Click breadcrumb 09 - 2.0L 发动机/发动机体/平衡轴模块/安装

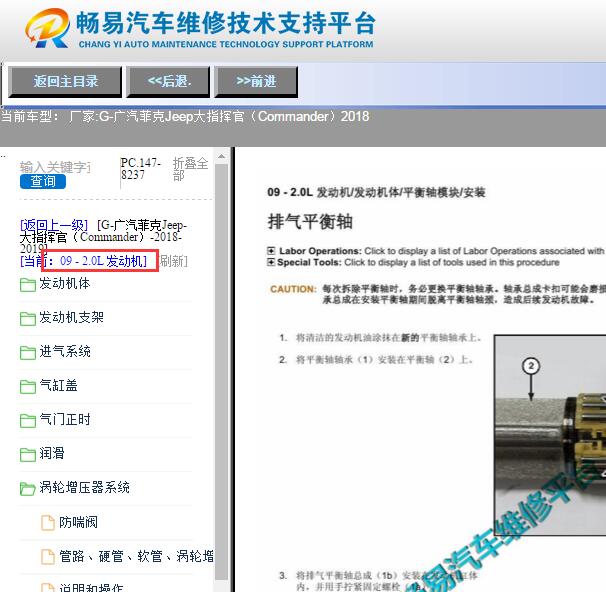click(376, 192)
